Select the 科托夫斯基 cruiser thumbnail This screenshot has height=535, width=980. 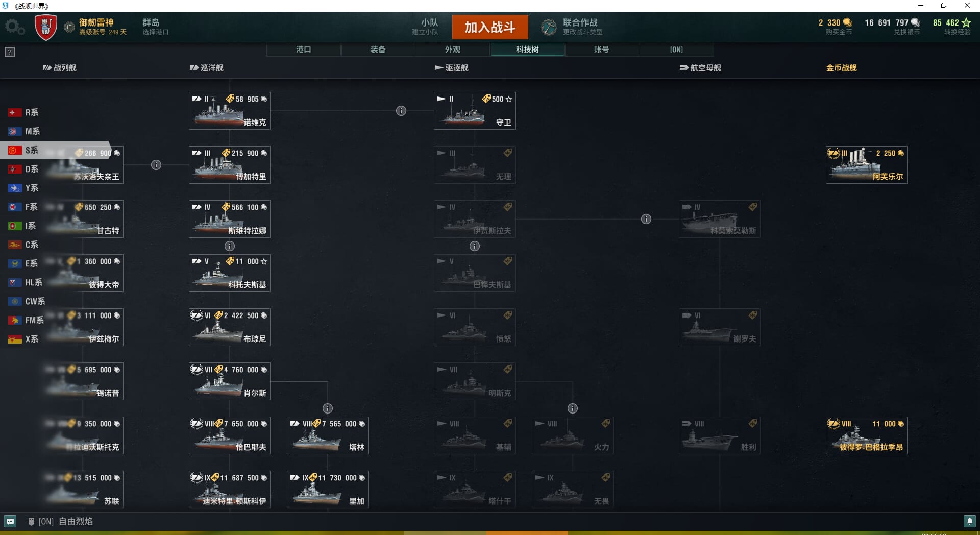pyautogui.click(x=230, y=273)
